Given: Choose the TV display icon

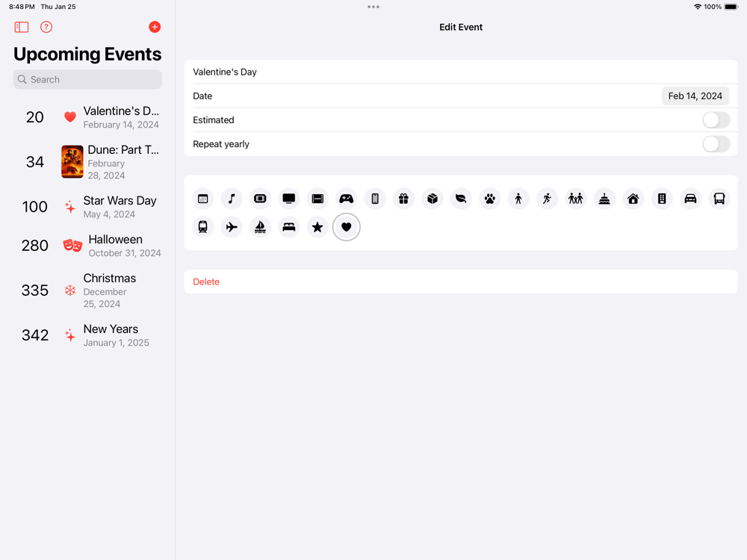Looking at the screenshot, I should click(x=288, y=199).
